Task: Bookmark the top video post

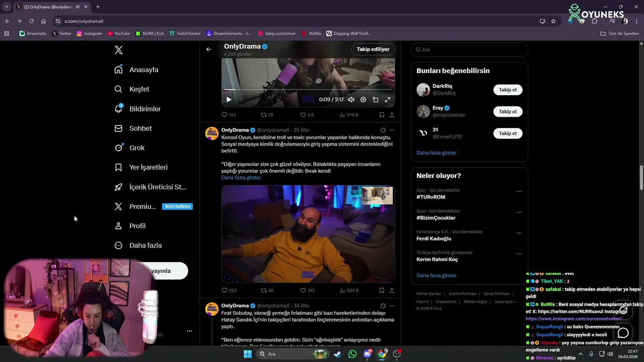Action: click(382, 115)
